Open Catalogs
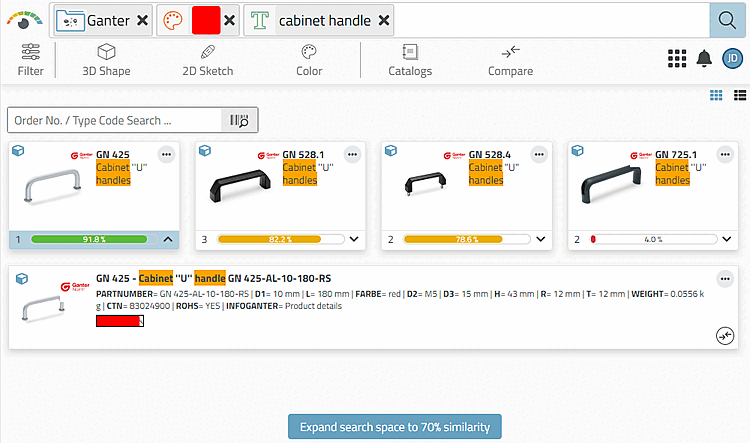This screenshot has width=750, height=443. pyautogui.click(x=410, y=60)
